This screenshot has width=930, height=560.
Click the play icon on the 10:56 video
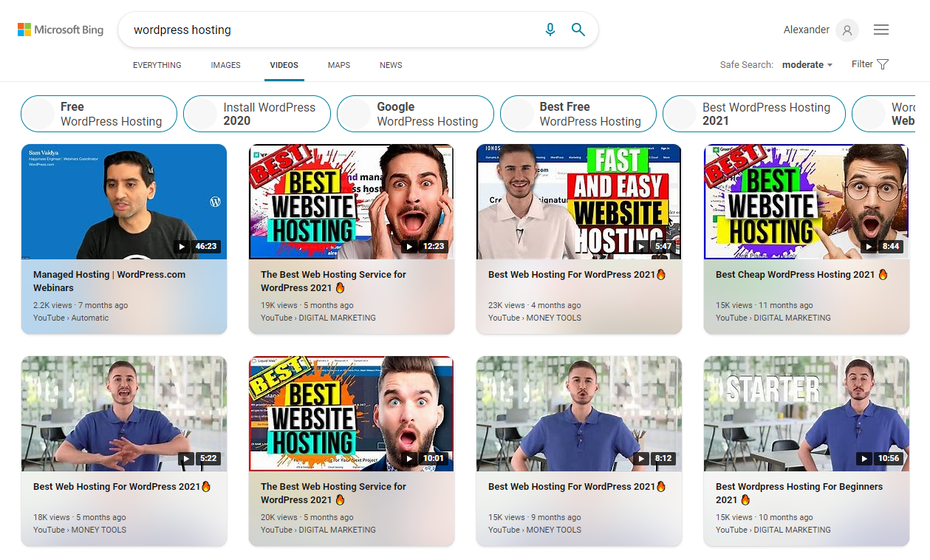click(864, 458)
